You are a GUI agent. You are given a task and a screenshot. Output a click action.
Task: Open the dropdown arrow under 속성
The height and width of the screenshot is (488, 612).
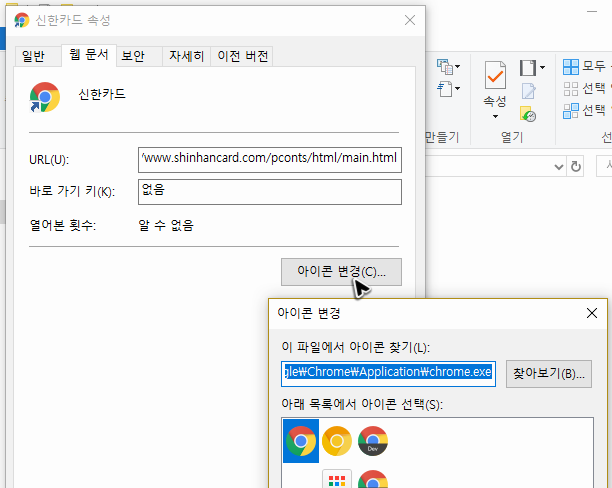coord(495,116)
